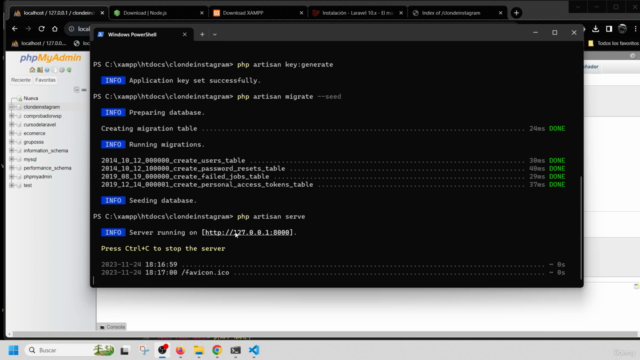Select the phpmyadmin database in tree

38,177
